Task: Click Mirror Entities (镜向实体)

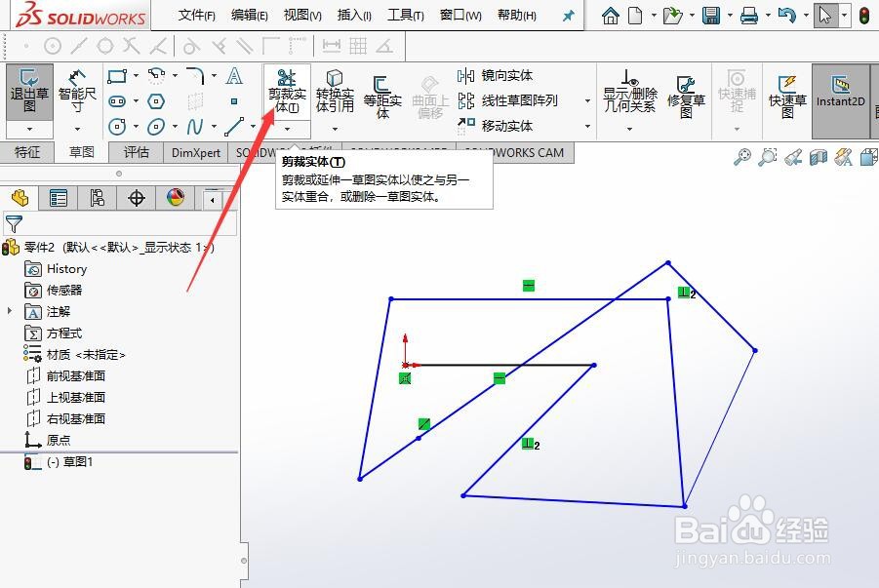Action: [x=495, y=76]
